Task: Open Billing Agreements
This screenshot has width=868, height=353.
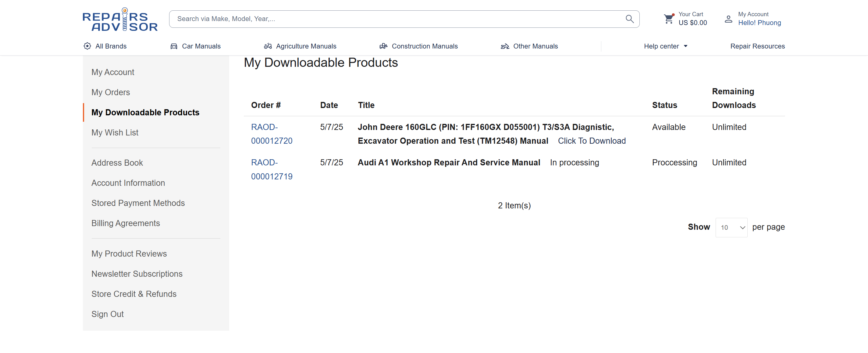Action: 125,223
